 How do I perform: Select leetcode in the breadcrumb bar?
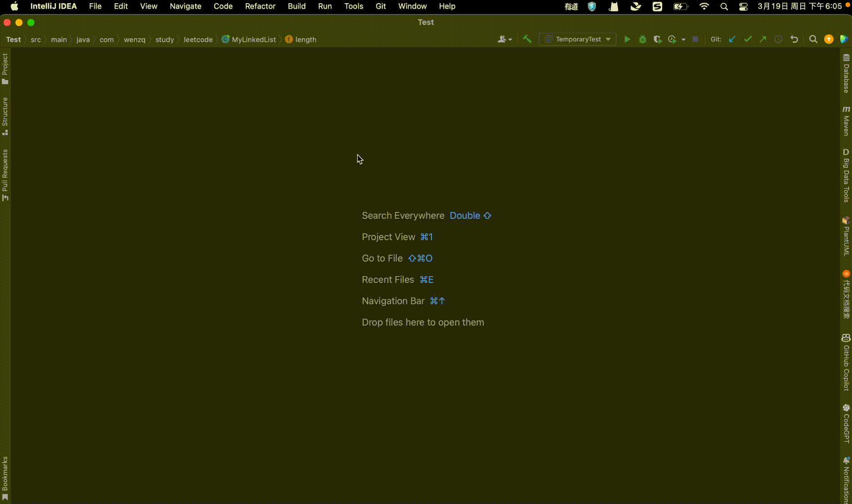tap(198, 40)
